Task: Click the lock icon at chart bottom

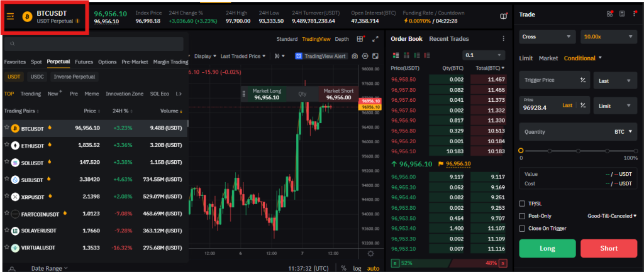Action: [x=13, y=269]
